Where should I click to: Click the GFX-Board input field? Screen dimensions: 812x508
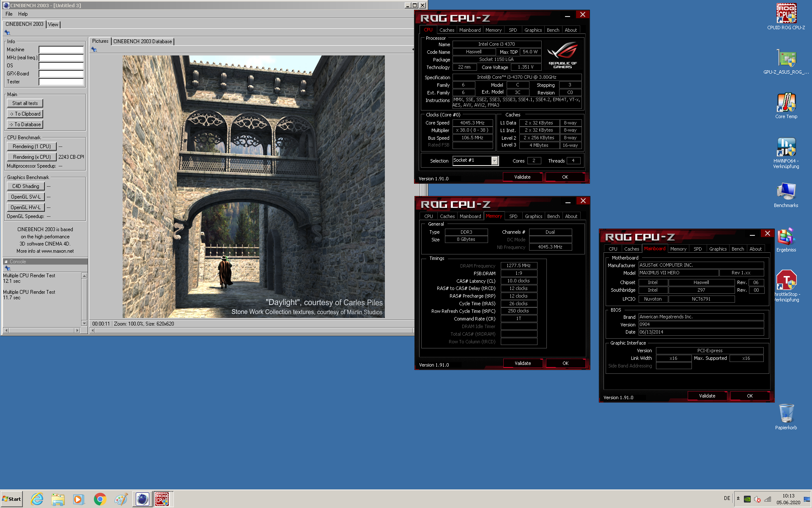(x=61, y=74)
